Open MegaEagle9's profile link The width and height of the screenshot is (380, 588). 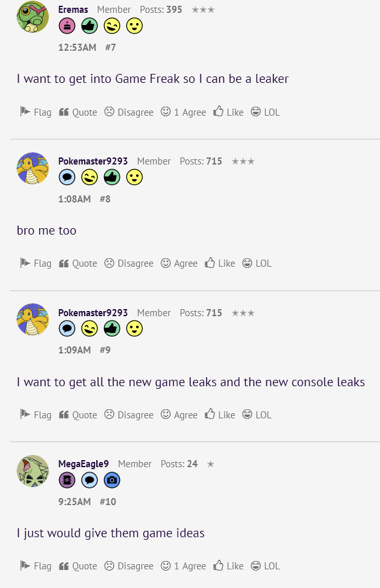click(x=83, y=464)
